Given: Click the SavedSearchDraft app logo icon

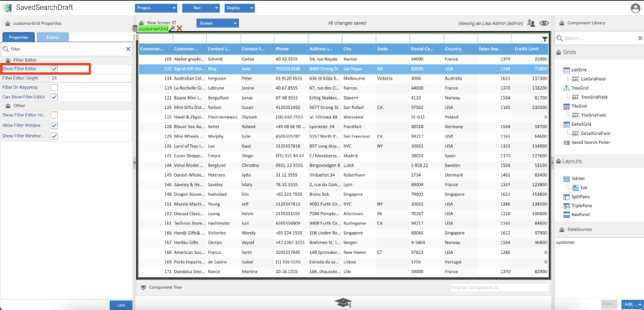Looking at the screenshot, I should click(x=8, y=8).
